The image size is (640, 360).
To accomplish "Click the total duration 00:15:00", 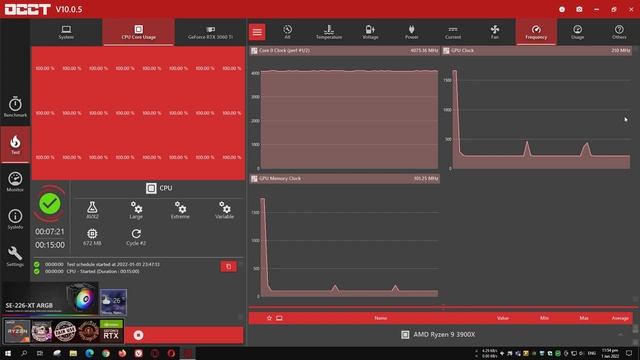I will click(x=50, y=245).
